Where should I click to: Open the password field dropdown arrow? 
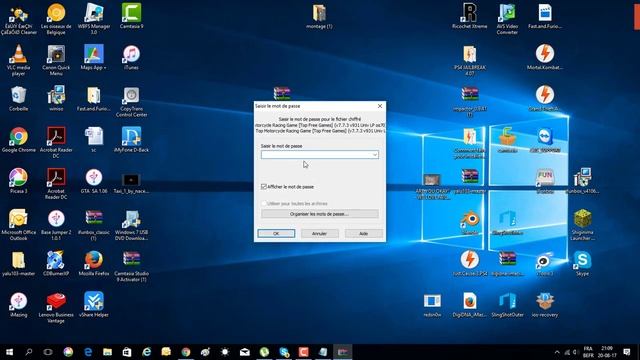(x=375, y=155)
